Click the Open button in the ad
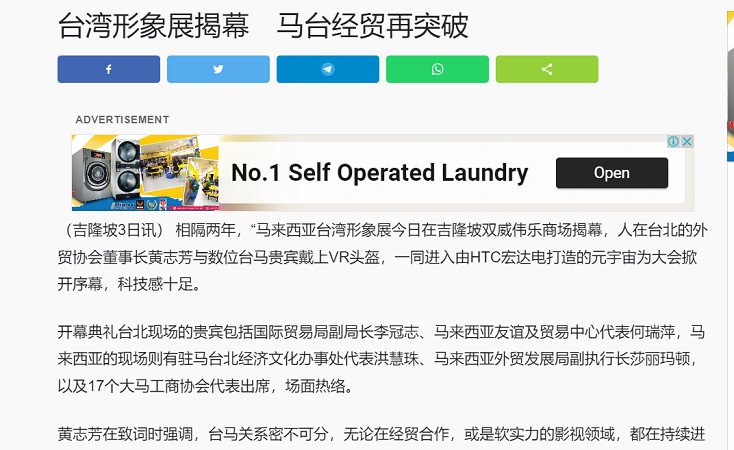This screenshot has height=450, width=734. coord(612,173)
